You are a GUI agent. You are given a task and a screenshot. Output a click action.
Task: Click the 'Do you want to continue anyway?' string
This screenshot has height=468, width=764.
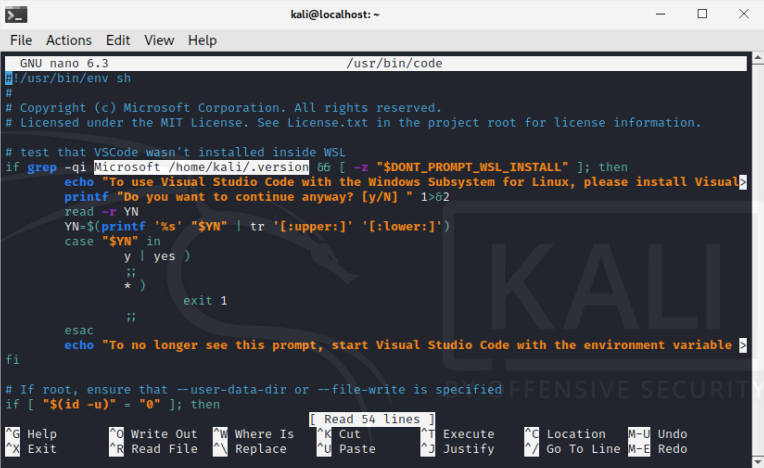coord(263,197)
